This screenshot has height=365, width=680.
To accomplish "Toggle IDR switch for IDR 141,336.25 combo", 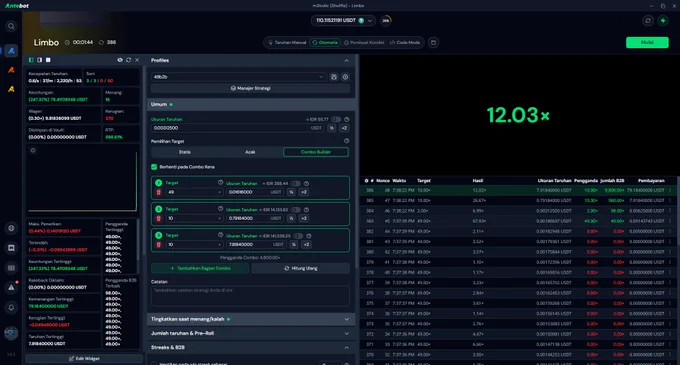I will point(298,236).
